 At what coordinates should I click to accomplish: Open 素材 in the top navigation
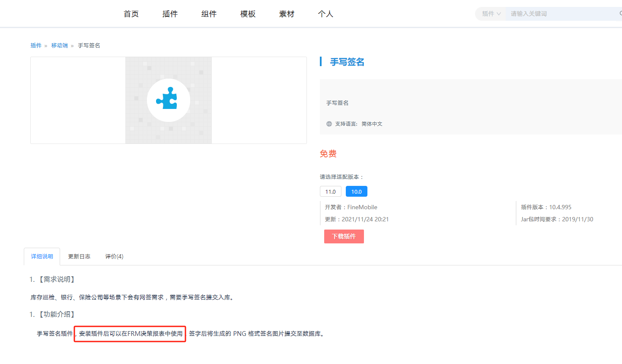click(287, 14)
